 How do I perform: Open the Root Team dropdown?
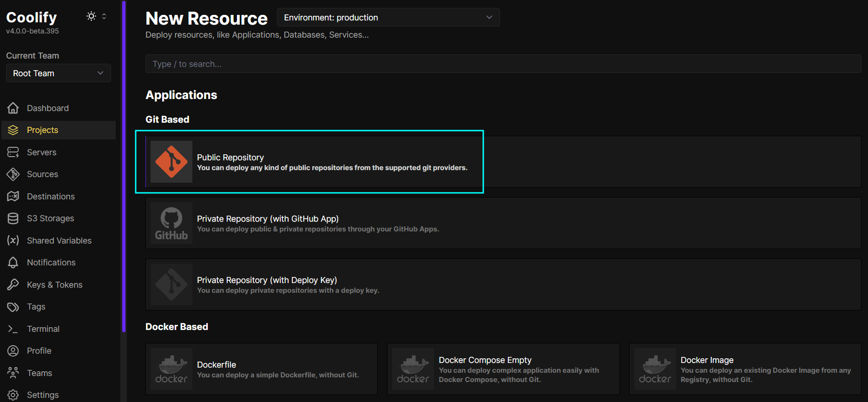[59, 73]
